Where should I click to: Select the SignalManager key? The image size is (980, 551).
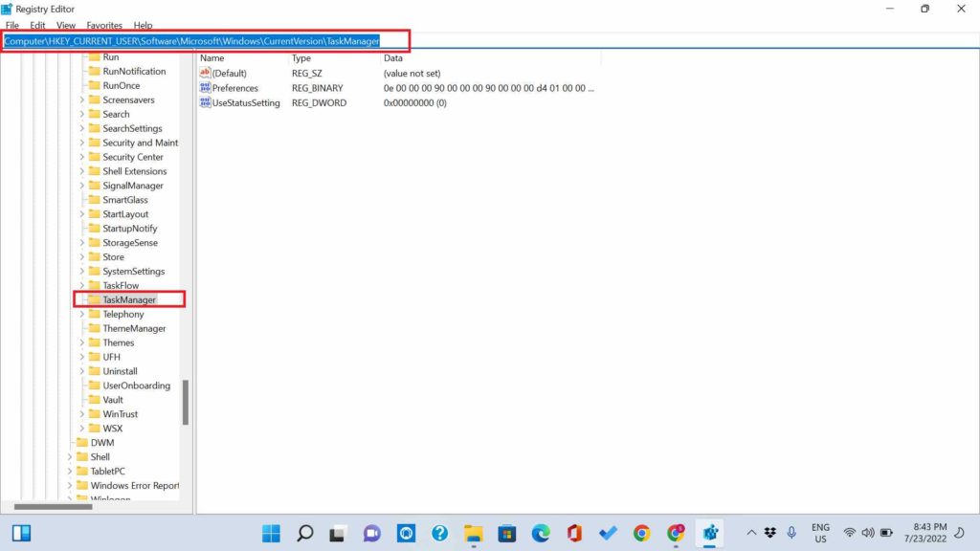132,186
